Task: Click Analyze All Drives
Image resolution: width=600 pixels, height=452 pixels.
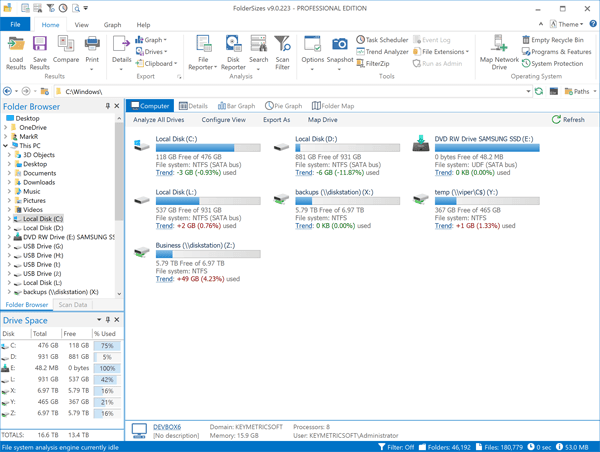Action: pos(159,120)
